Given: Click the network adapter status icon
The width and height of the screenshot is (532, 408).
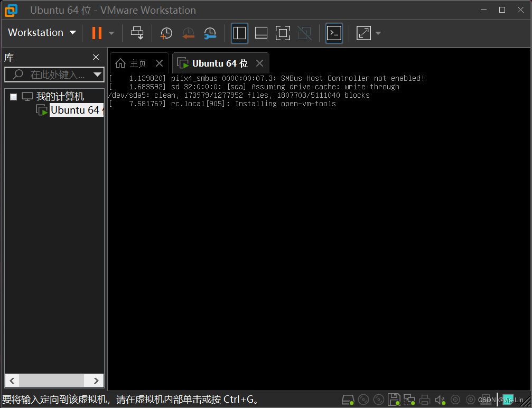Looking at the screenshot, I should pyautogui.click(x=409, y=400).
